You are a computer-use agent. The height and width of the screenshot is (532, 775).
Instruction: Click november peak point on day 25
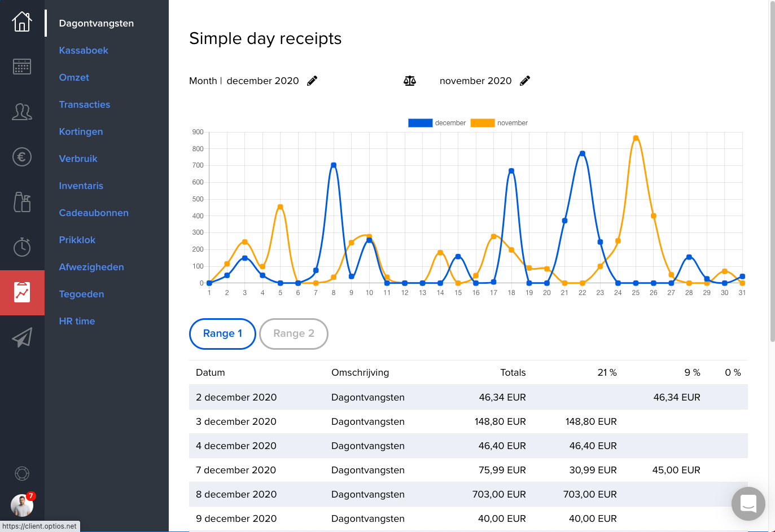[x=636, y=138]
